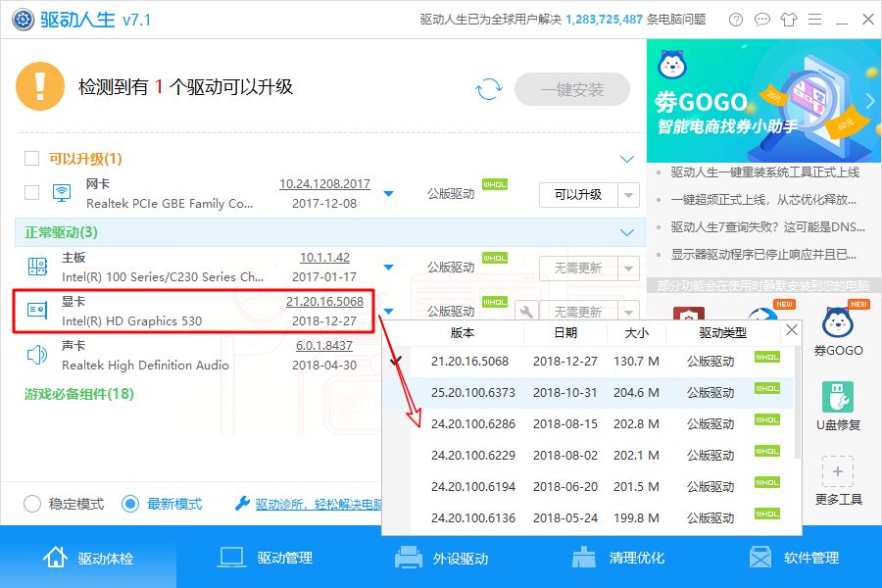Open 无需更新 dropdown arrow in 显卡 row
Screen dimensions: 882x588
[628, 312]
